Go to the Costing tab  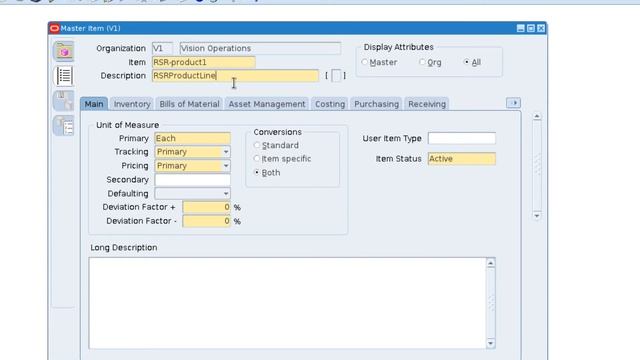330,104
